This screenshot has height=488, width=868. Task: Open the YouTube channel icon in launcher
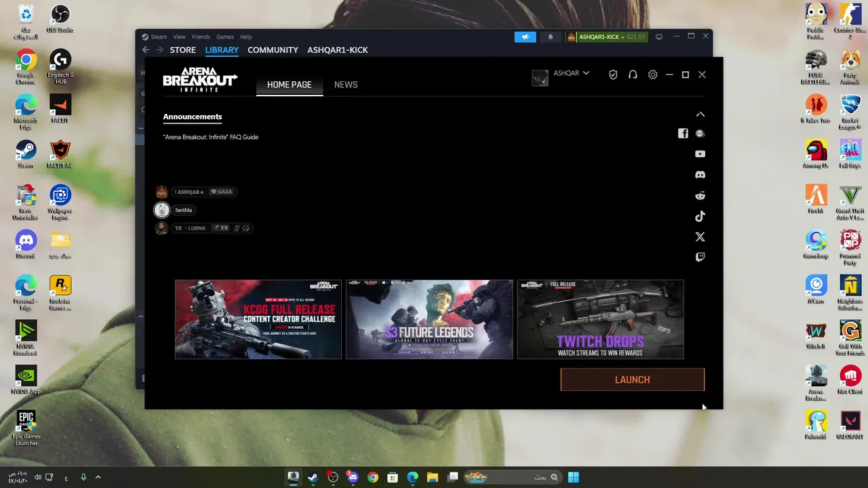pyautogui.click(x=700, y=154)
